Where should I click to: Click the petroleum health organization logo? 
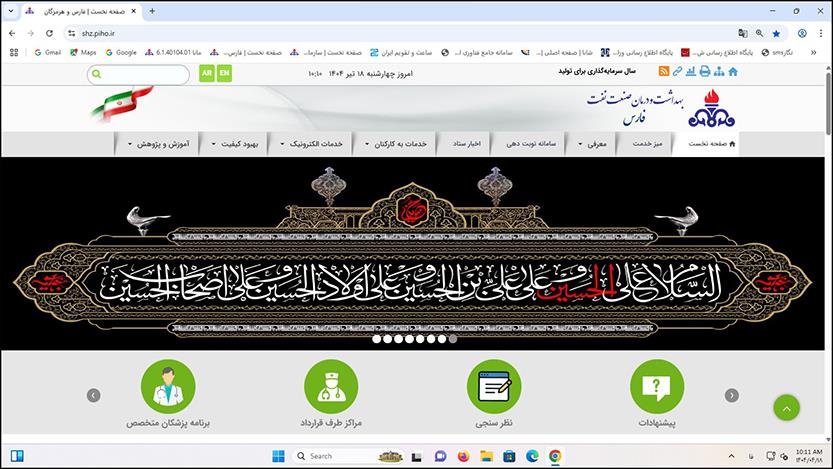[711, 108]
